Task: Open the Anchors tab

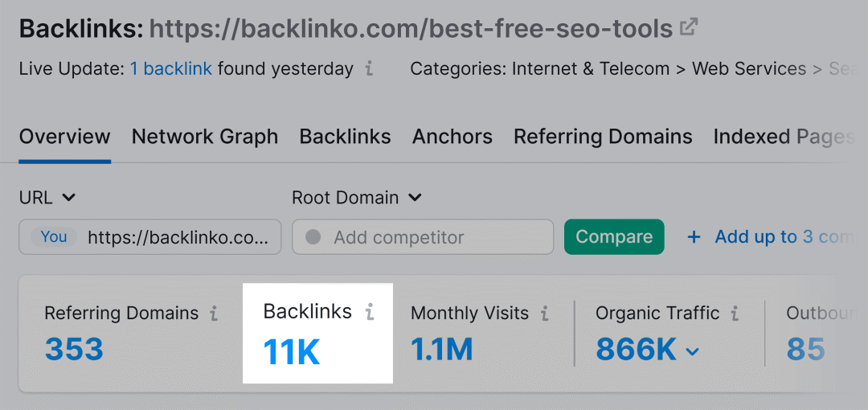Action: pyautogui.click(x=452, y=137)
